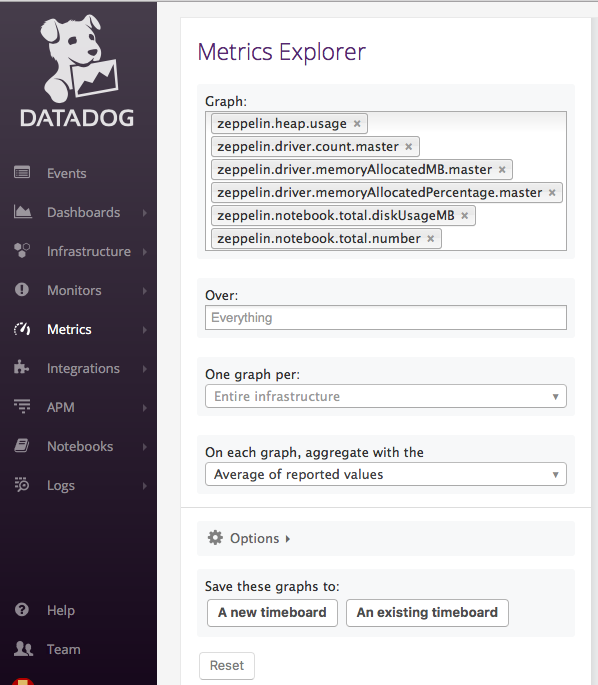Open the Team menu label

click(63, 649)
